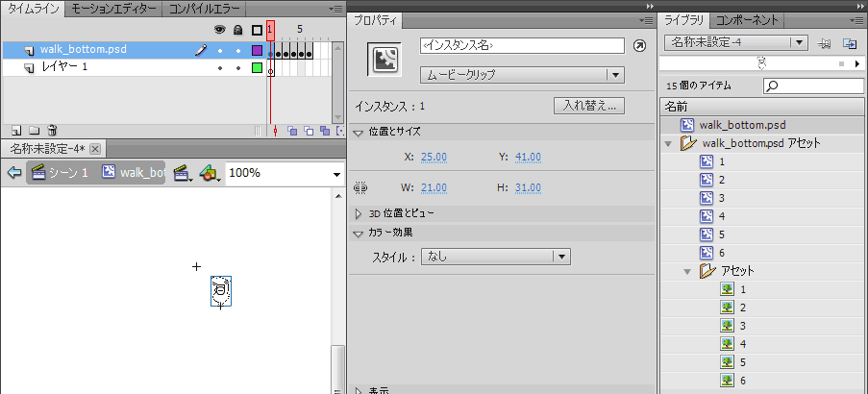Click the new layer icon in timeline

tap(15, 130)
